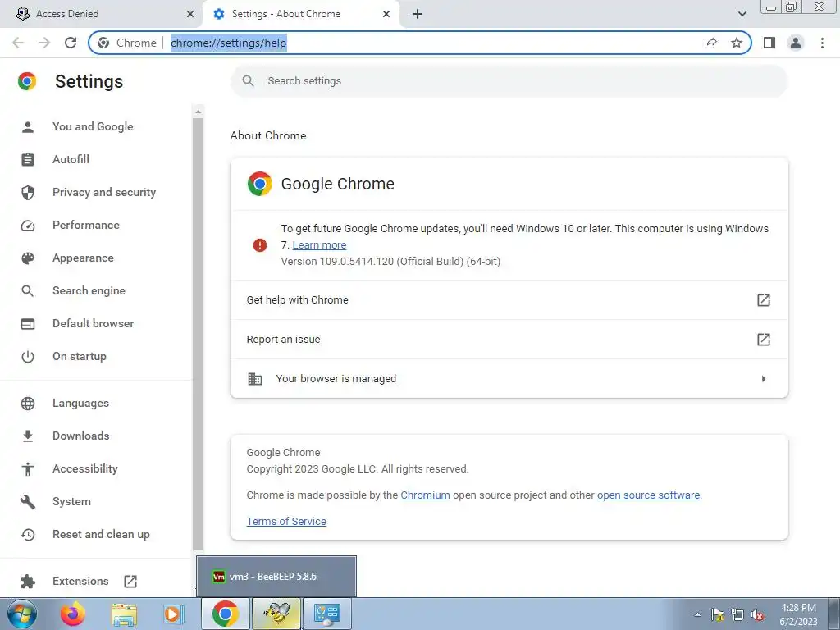Open the Windows Start menu

click(x=22, y=614)
